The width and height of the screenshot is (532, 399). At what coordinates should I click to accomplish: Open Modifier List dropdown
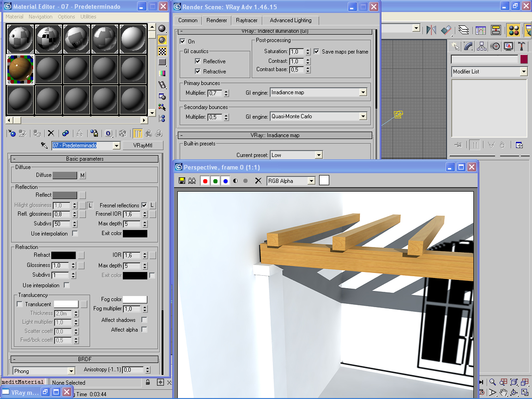pyautogui.click(x=524, y=71)
